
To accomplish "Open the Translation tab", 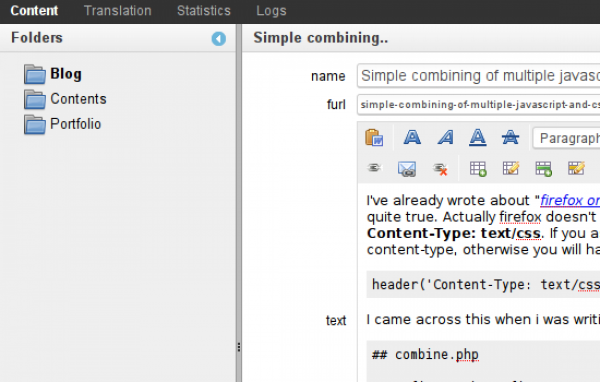I will (x=117, y=11).
